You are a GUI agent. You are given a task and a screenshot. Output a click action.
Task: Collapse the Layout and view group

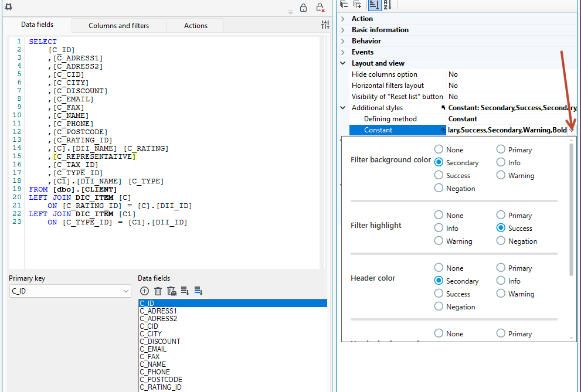(343, 63)
